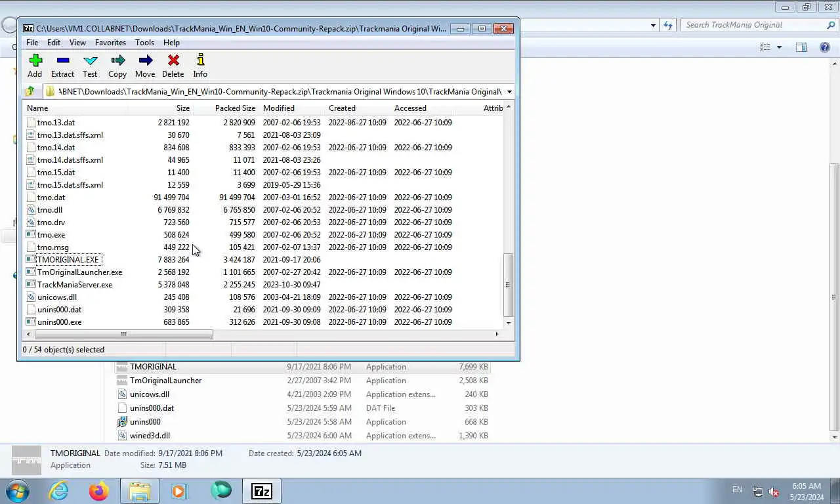Click the 7-Zip vertical scrollbar thumb

coord(508,285)
